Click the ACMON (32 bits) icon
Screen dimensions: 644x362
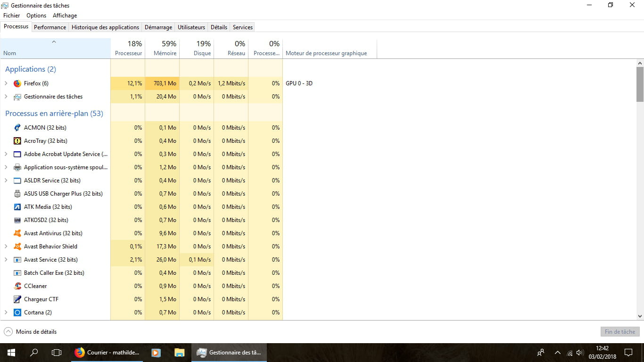pos(17,128)
